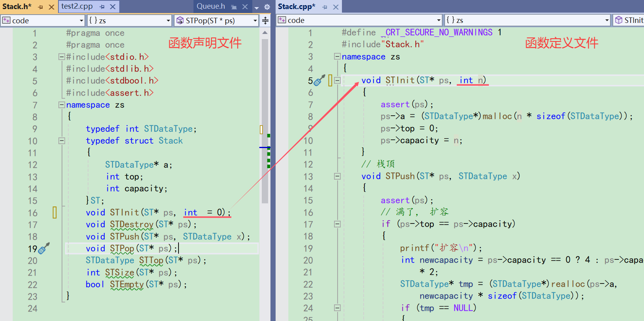Click the project icon beside right 'code' dropdown
This screenshot has height=321, width=644.
[x=282, y=20]
